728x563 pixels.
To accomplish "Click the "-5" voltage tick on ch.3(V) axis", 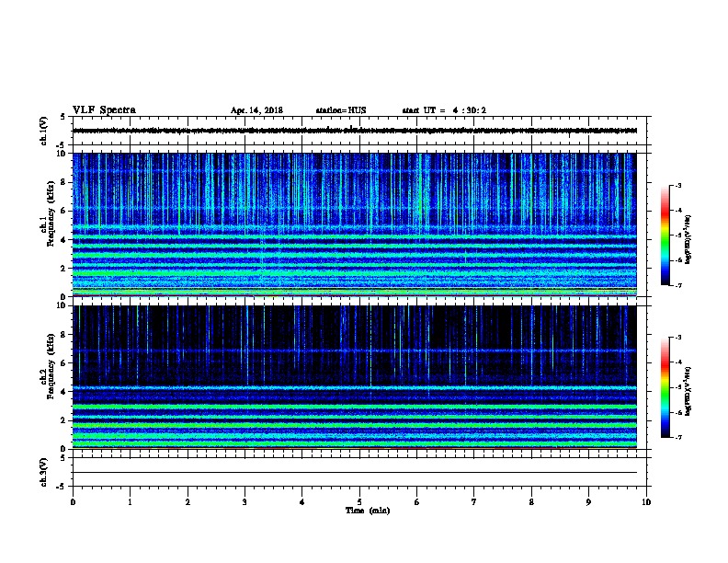I will tap(61, 487).
